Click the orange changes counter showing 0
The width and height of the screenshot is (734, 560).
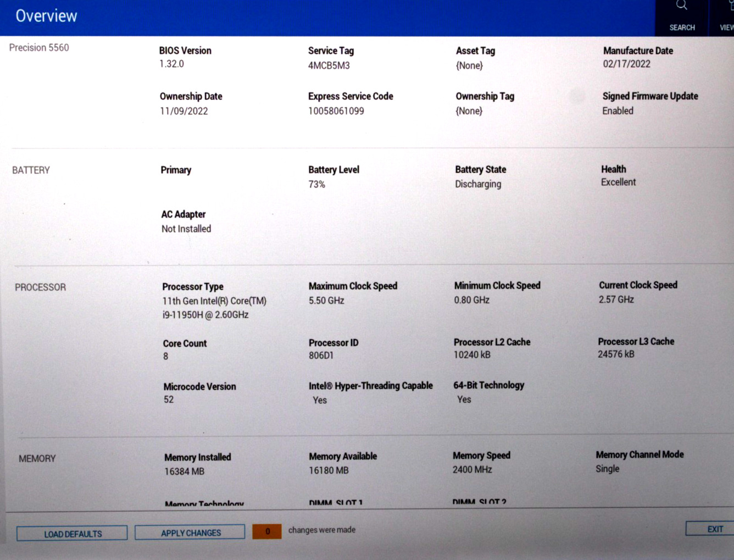click(267, 531)
